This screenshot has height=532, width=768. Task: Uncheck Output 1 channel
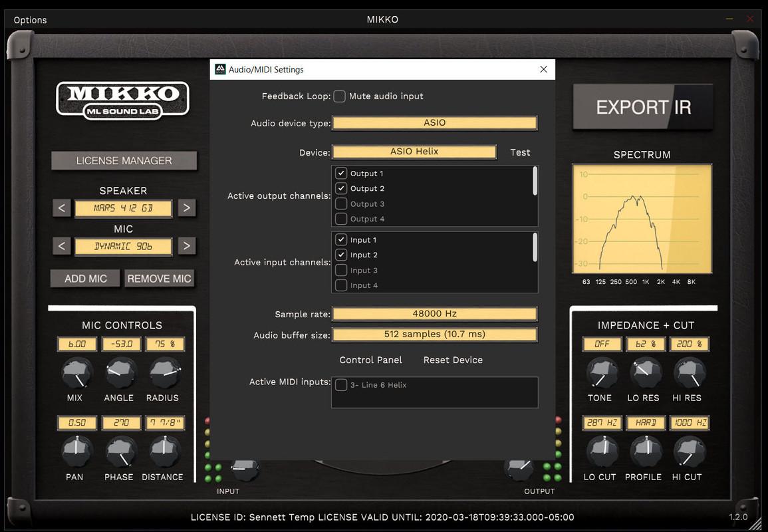point(341,173)
